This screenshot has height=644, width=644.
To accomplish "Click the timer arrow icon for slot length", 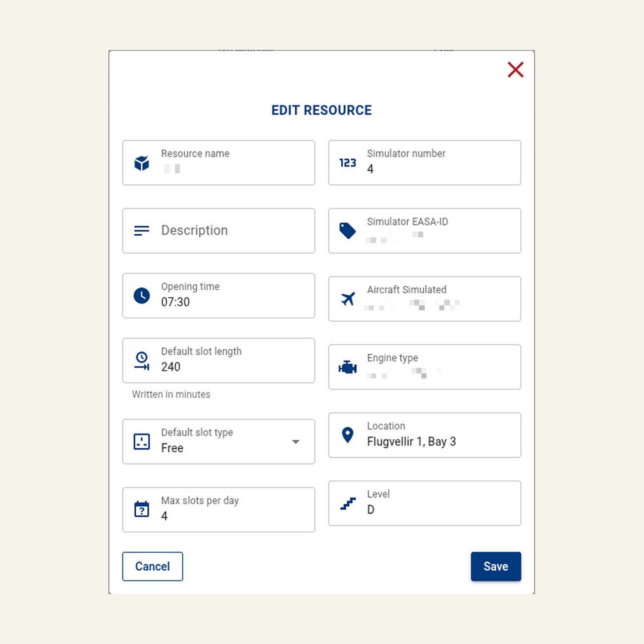I will click(x=142, y=361).
